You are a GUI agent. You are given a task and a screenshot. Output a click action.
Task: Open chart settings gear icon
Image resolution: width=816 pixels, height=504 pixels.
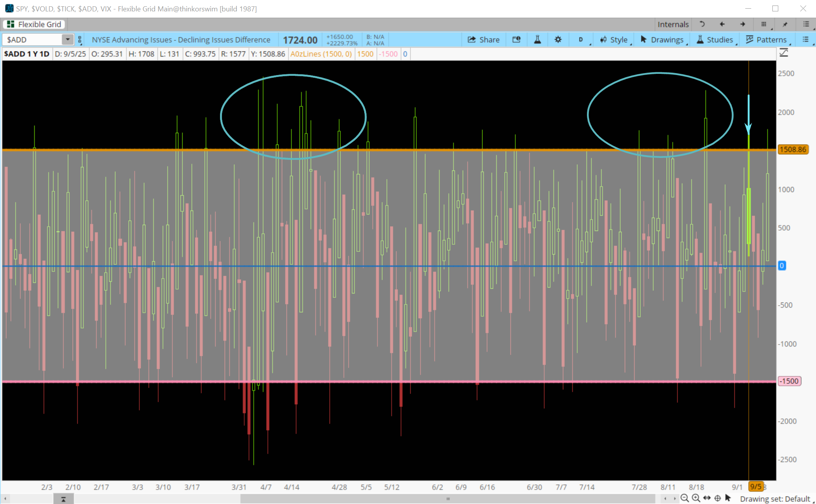[x=558, y=40]
